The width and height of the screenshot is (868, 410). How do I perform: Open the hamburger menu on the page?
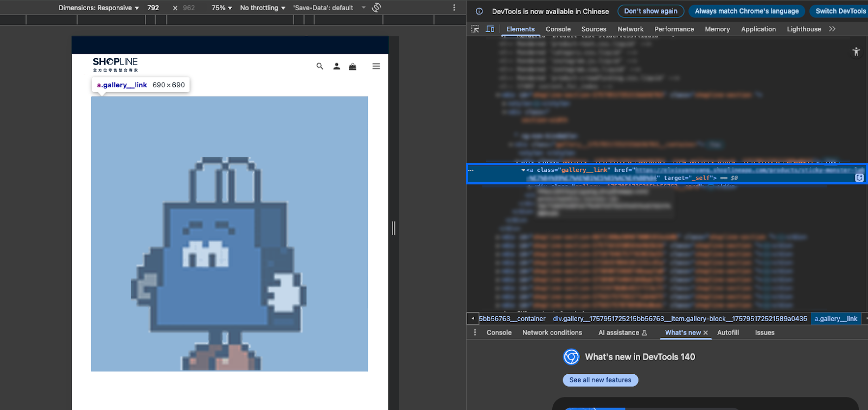[376, 66]
